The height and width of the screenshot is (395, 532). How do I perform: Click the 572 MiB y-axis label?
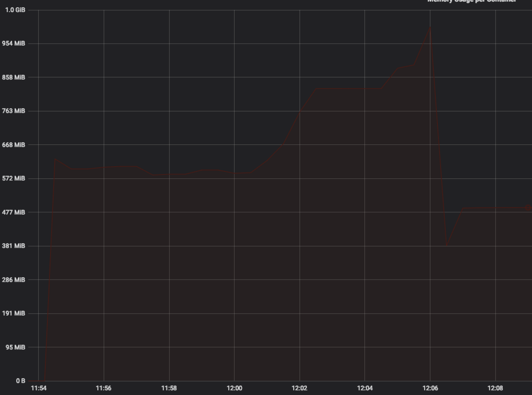pos(14,178)
